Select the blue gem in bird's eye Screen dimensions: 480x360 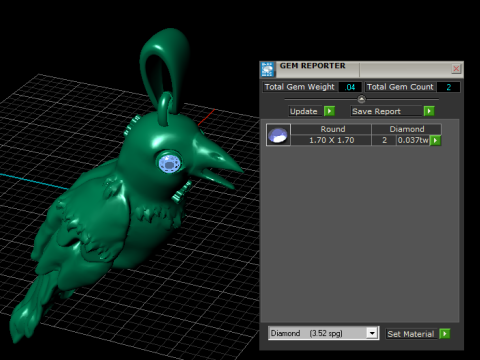(170, 164)
